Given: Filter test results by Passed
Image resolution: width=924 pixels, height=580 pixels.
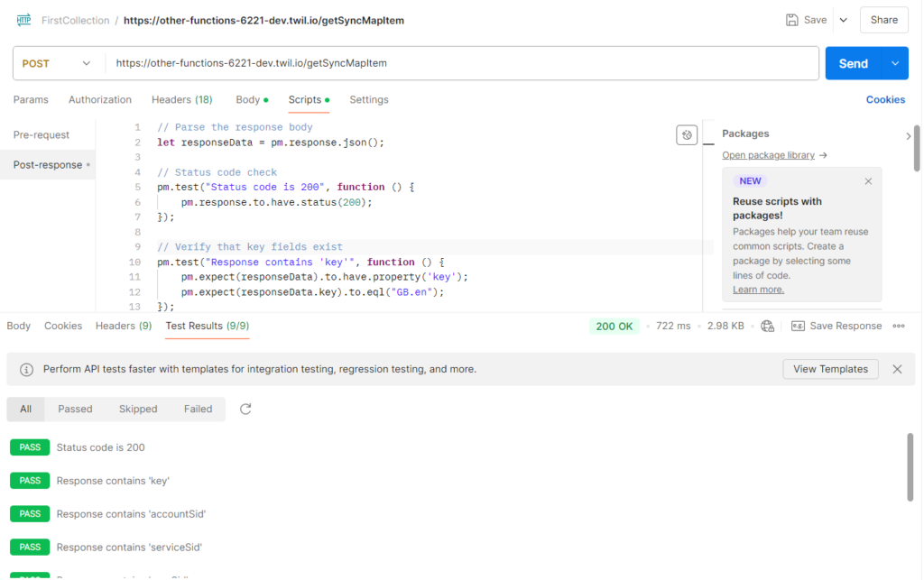Looking at the screenshot, I should 75,410.
